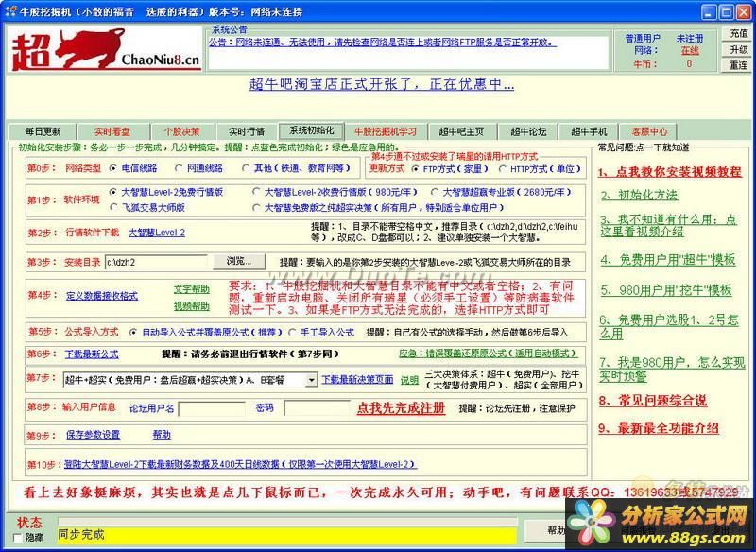Open FAQ 1 点我教你安装视频教程
This screenshot has height=552, width=756.
670,172
